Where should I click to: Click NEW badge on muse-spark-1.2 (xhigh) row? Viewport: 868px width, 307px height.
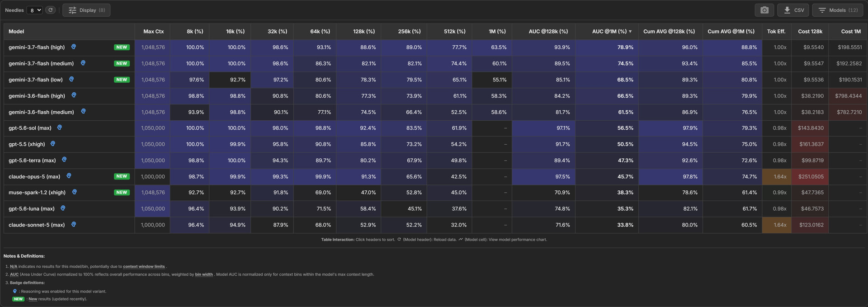(122, 193)
